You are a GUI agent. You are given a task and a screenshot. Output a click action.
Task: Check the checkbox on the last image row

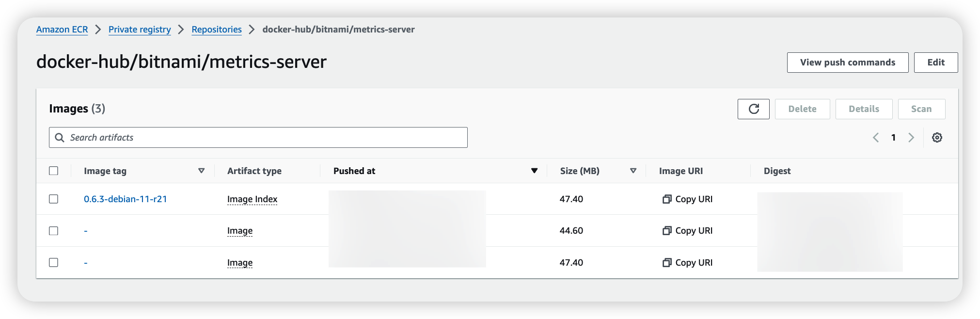point(53,262)
